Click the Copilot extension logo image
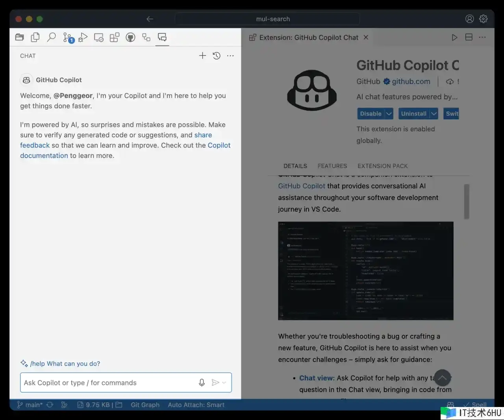The width and height of the screenshot is (504, 420). click(x=312, y=90)
